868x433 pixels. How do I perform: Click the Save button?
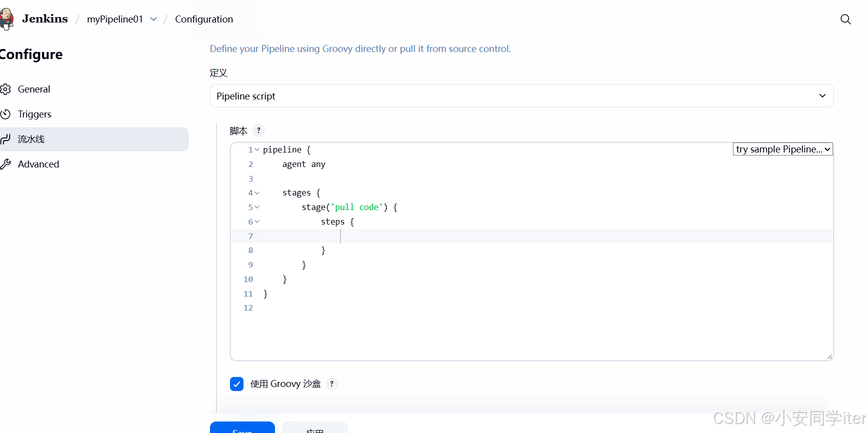click(x=242, y=428)
